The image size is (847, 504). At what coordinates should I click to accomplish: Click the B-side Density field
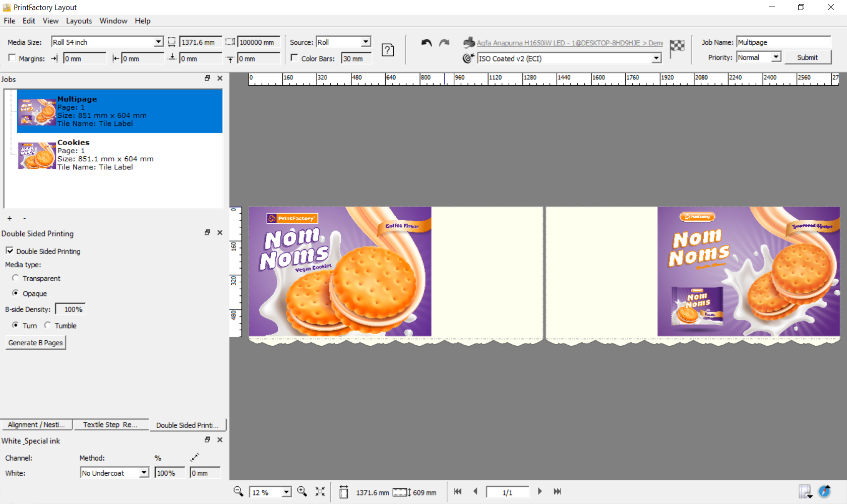[x=70, y=309]
